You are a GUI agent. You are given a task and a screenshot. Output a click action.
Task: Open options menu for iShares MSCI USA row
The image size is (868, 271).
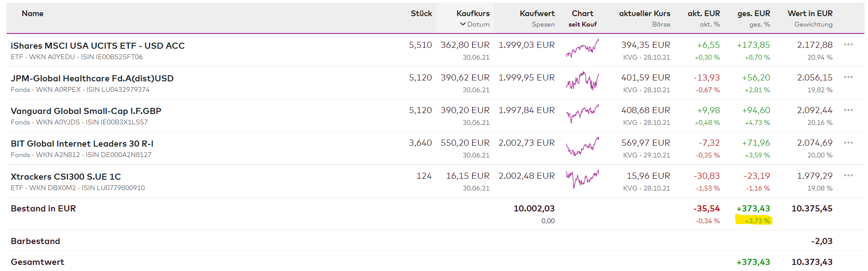pyautogui.click(x=848, y=44)
